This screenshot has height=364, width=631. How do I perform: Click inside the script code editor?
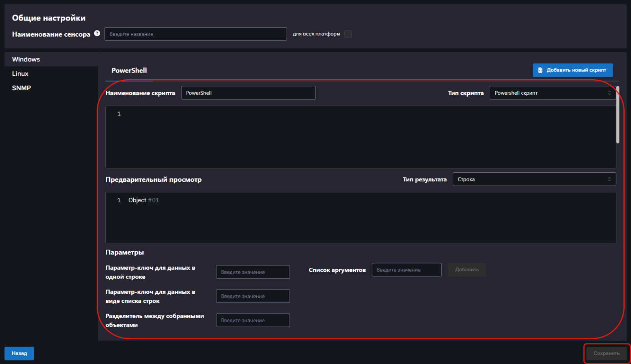(x=360, y=137)
